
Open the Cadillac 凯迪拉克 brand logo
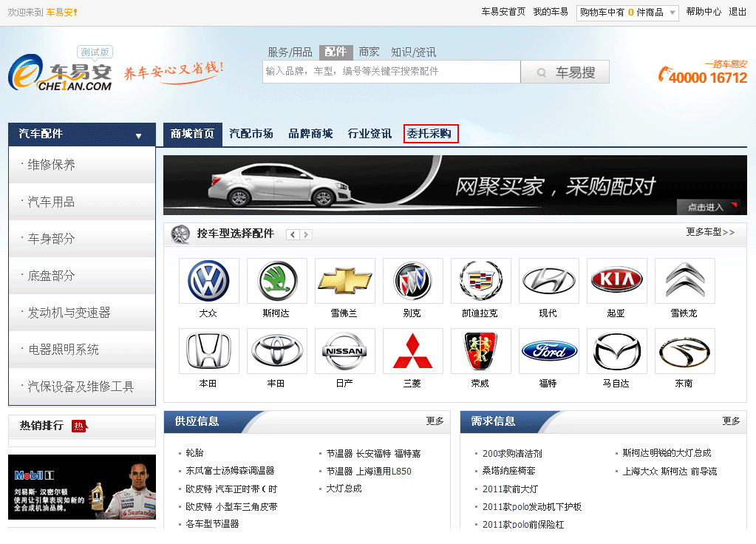coord(480,281)
